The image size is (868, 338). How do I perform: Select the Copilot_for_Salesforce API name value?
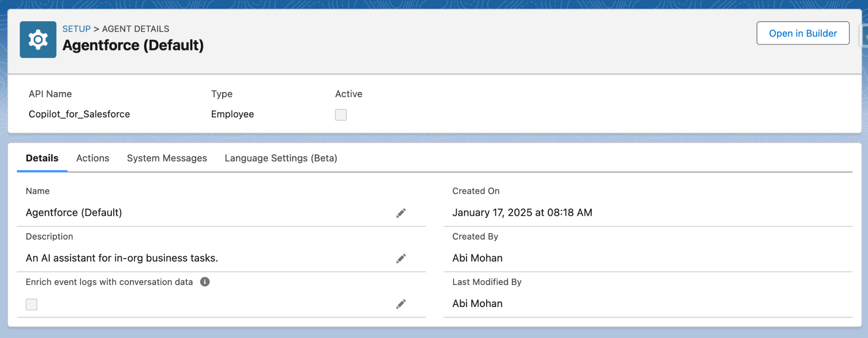79,114
